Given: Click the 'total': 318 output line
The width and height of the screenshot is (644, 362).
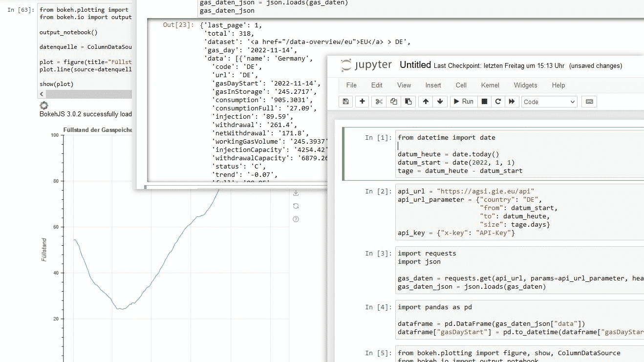Looking at the screenshot, I should point(229,33).
